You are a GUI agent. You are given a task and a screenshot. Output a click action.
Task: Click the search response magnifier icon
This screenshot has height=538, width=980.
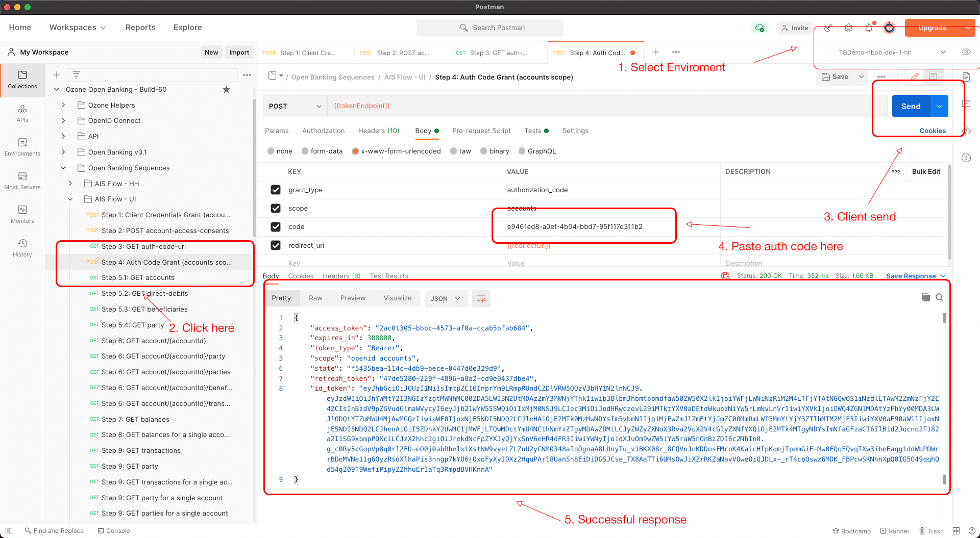pyautogui.click(x=939, y=297)
